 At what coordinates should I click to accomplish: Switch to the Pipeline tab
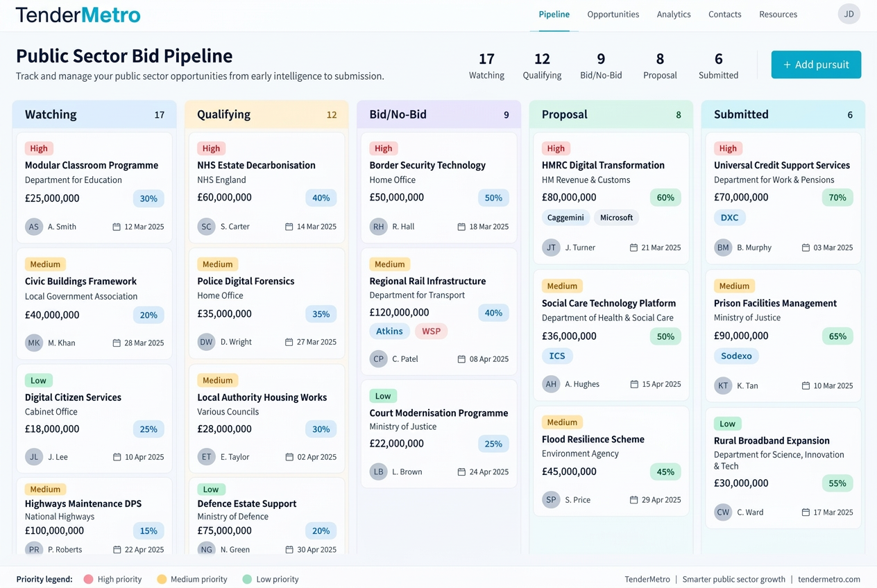[554, 15]
